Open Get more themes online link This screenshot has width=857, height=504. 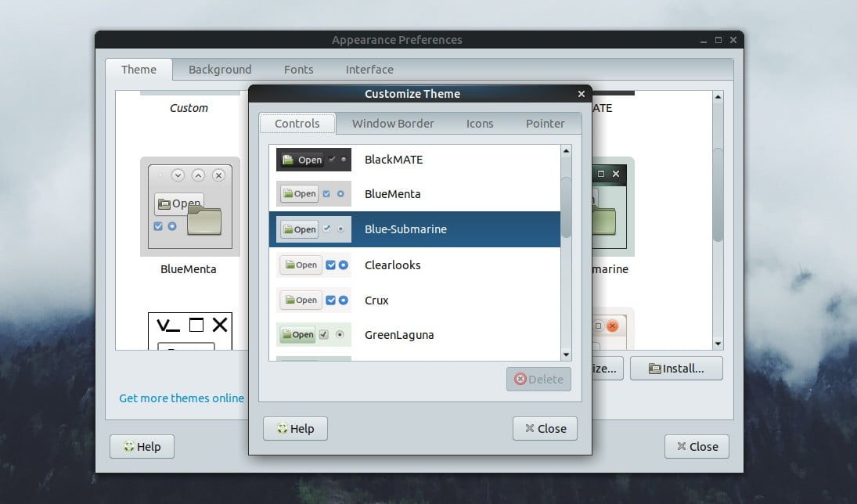point(182,398)
